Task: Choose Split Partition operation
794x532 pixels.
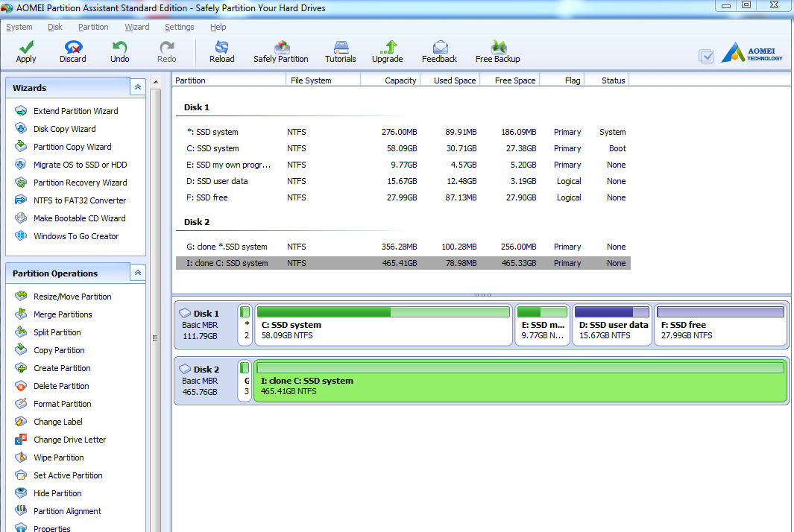Action: (57, 332)
